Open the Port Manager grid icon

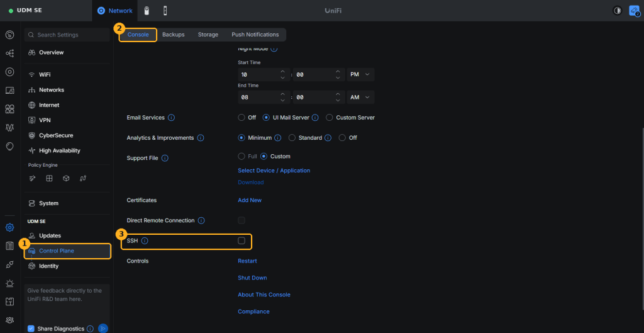[10, 109]
